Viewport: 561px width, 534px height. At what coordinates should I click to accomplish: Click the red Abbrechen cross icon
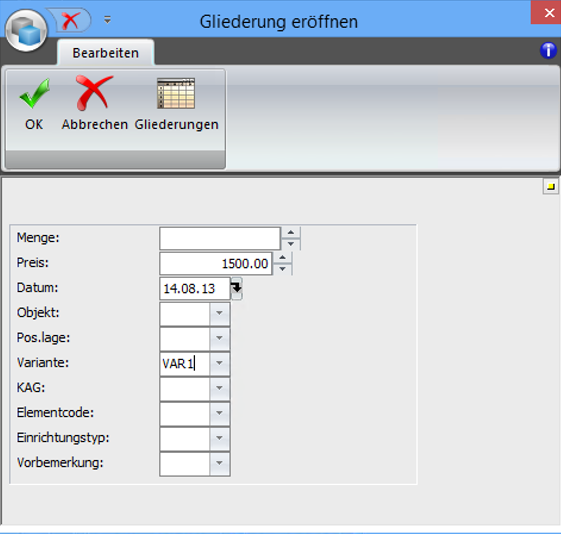[x=94, y=93]
